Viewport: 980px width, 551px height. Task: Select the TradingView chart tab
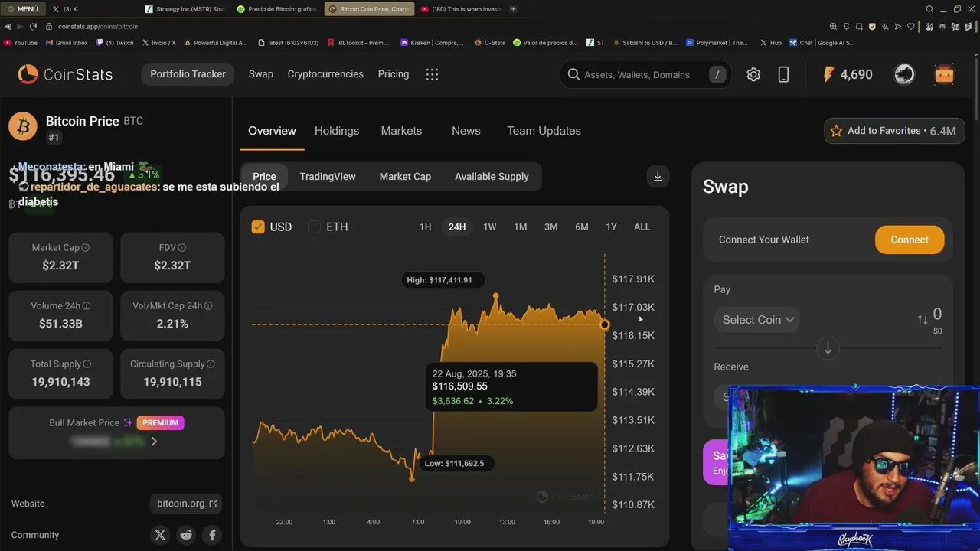[x=328, y=177]
